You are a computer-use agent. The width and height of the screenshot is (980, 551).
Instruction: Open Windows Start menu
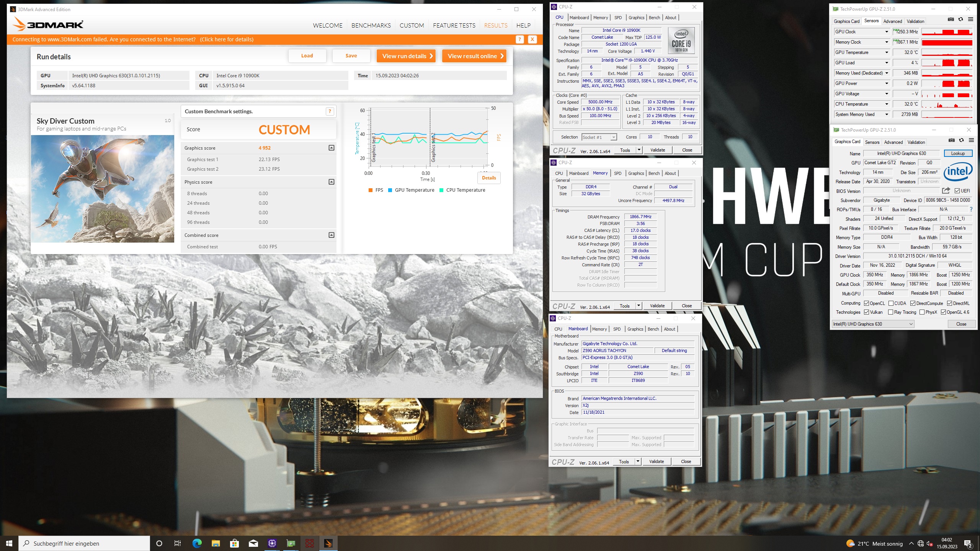(9, 543)
